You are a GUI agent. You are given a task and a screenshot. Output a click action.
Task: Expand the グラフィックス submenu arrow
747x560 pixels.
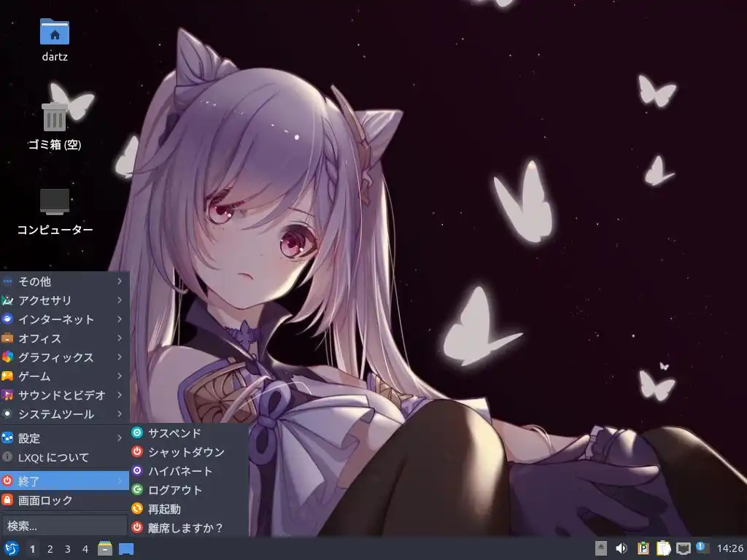pyautogui.click(x=120, y=357)
